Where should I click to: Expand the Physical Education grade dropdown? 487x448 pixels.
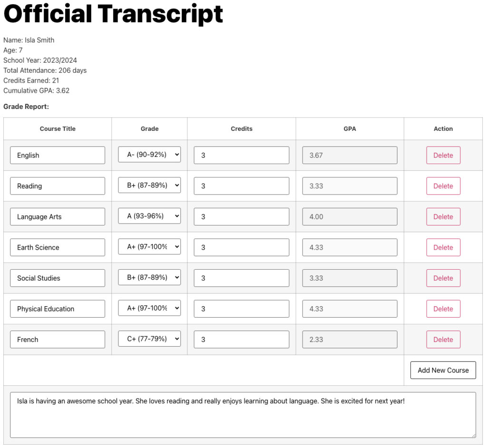[x=149, y=308]
